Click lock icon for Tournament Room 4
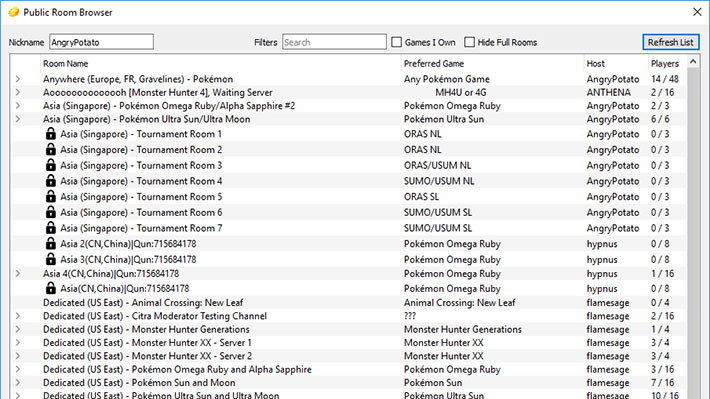The image size is (710, 399). (51, 181)
